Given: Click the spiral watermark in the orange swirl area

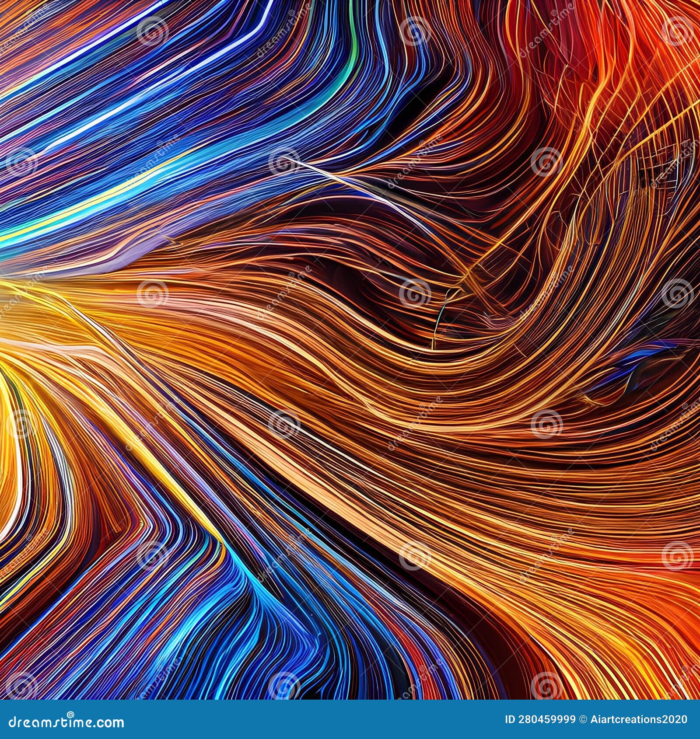Looking at the screenshot, I should 542,424.
